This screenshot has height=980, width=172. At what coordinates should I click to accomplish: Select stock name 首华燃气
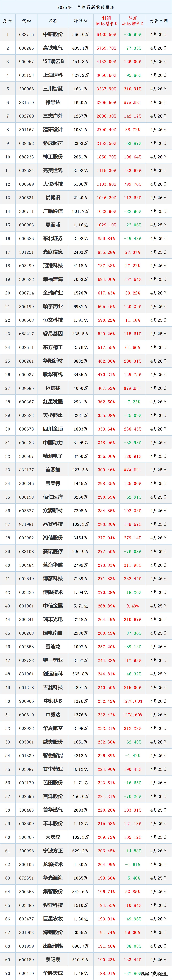tap(53, 810)
